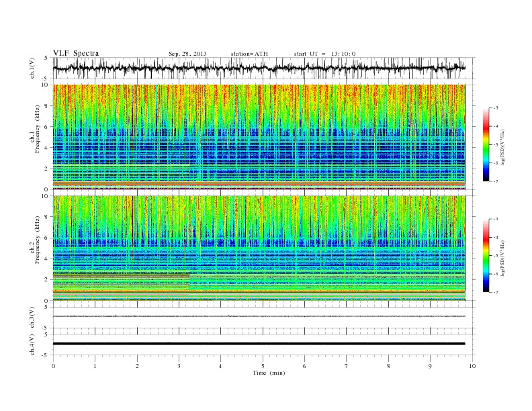The image size is (532, 411).
Task: Click the "0" time axis tick label
Action: 53,366
